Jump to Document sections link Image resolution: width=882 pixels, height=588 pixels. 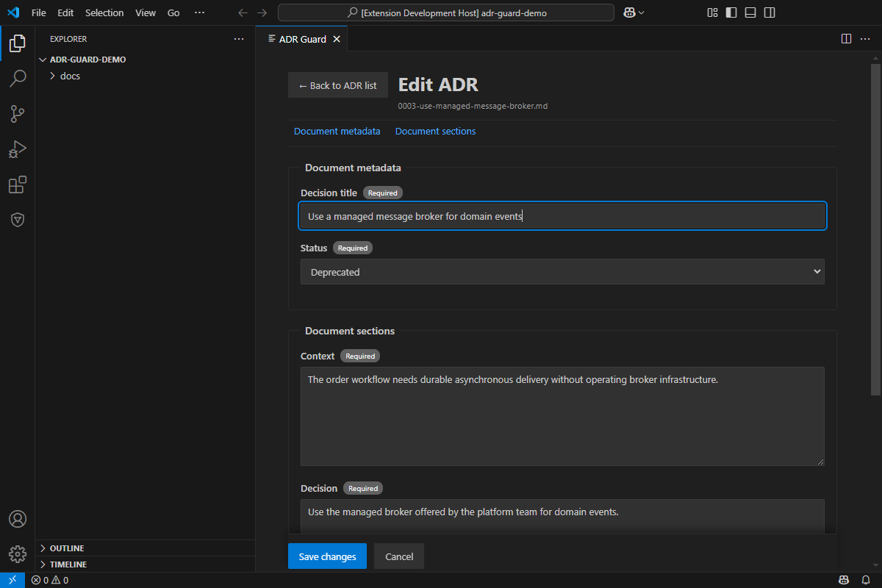coord(435,131)
